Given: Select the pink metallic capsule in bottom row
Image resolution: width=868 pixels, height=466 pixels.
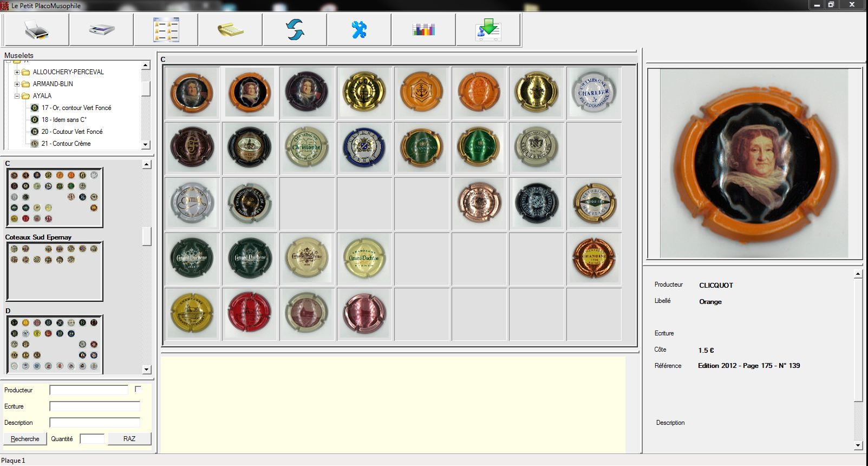Looking at the screenshot, I should [x=364, y=314].
